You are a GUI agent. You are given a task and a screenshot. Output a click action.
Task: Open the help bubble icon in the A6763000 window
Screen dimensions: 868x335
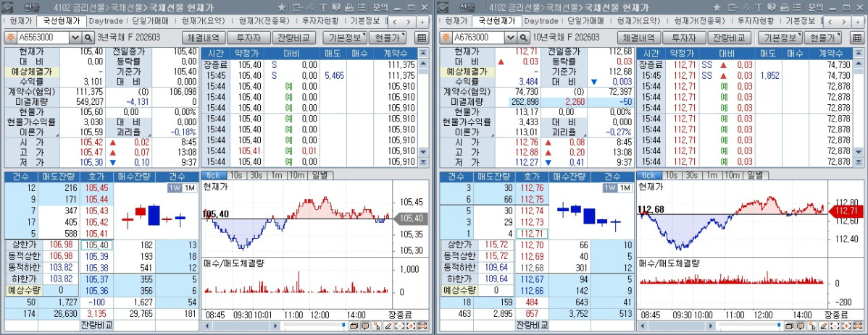771,7
